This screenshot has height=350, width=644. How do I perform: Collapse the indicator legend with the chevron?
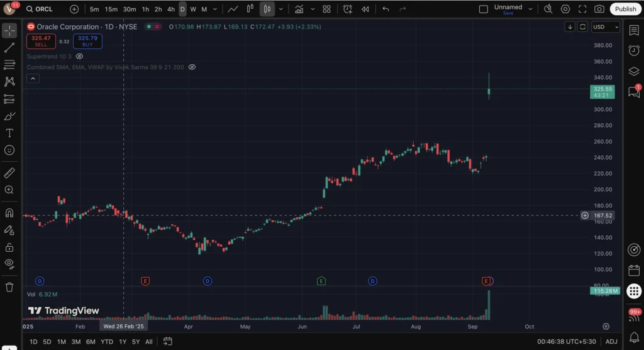pos(33,78)
